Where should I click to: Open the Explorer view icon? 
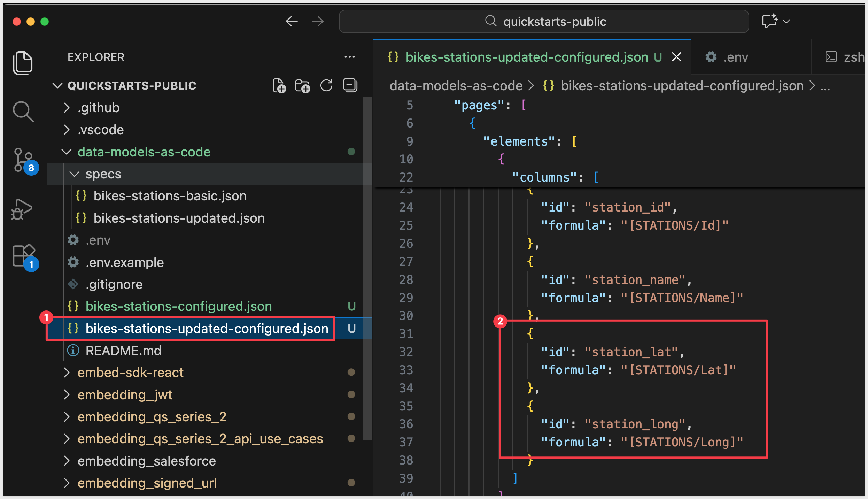click(23, 63)
